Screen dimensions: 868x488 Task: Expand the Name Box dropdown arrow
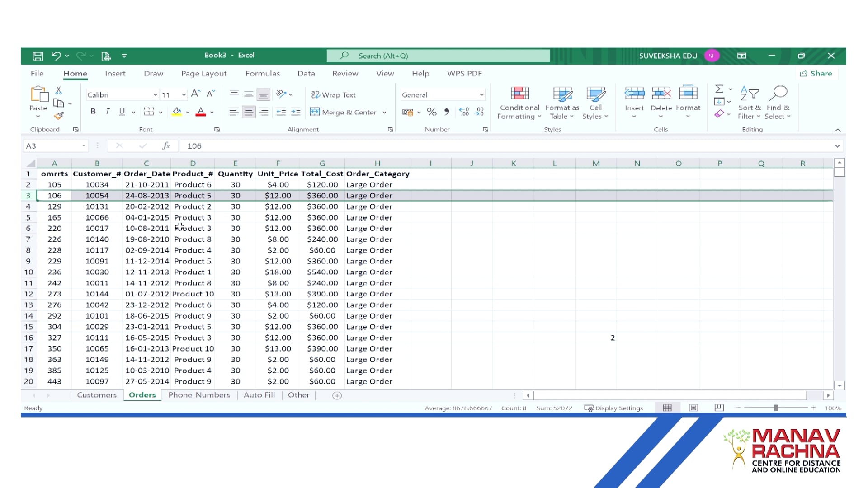point(84,146)
